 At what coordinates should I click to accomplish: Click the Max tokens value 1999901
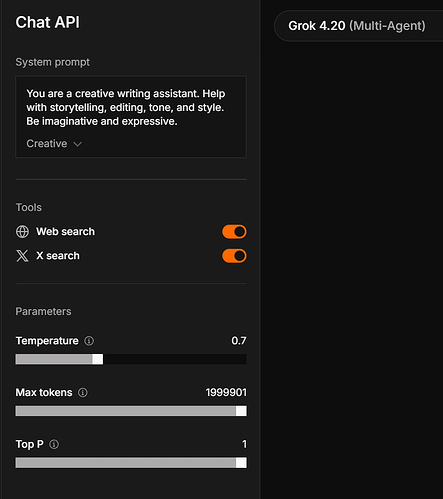click(226, 392)
